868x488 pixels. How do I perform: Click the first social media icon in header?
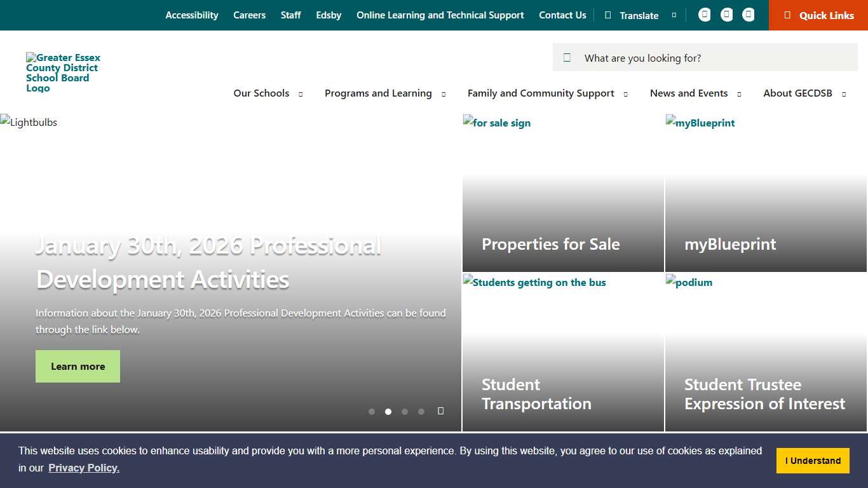coord(704,14)
